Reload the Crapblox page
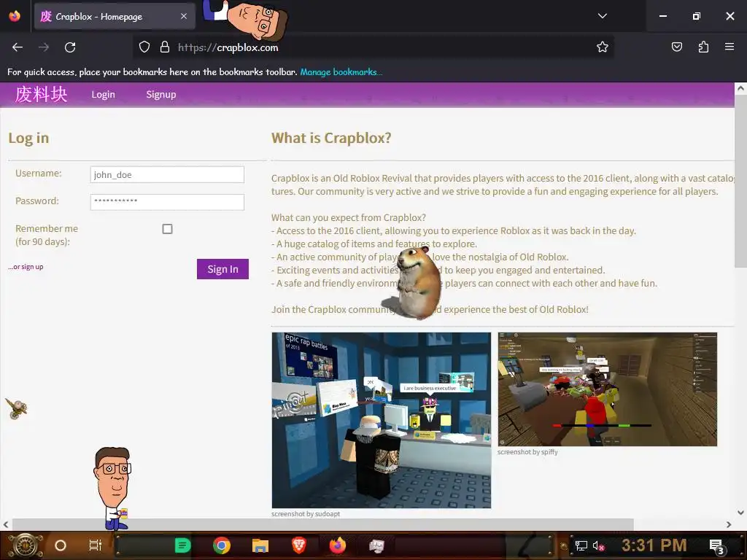 70,47
